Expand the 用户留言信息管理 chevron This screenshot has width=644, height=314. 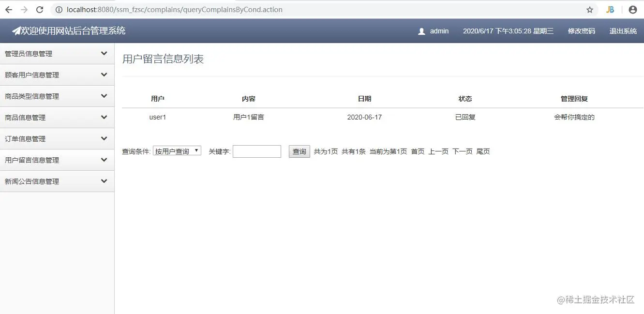[104, 160]
